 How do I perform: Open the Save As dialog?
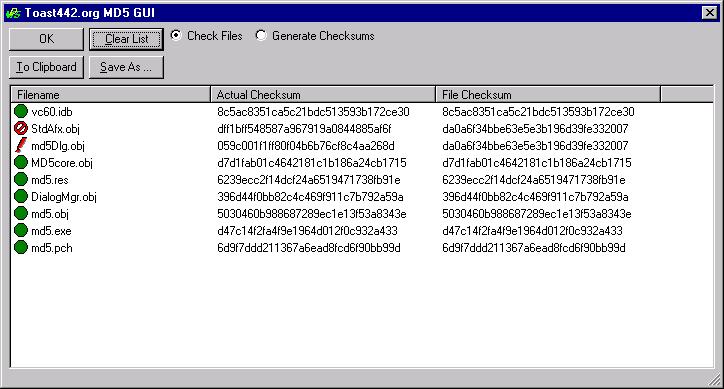point(127,67)
